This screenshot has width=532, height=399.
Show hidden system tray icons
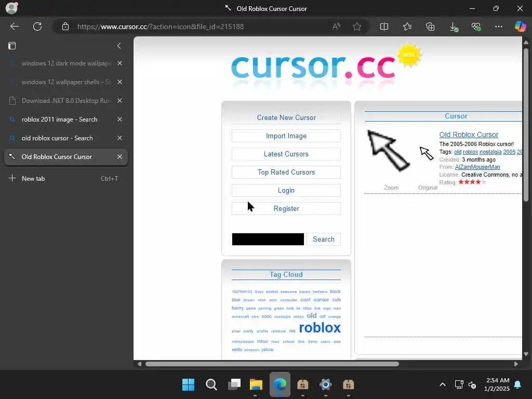tap(443, 384)
